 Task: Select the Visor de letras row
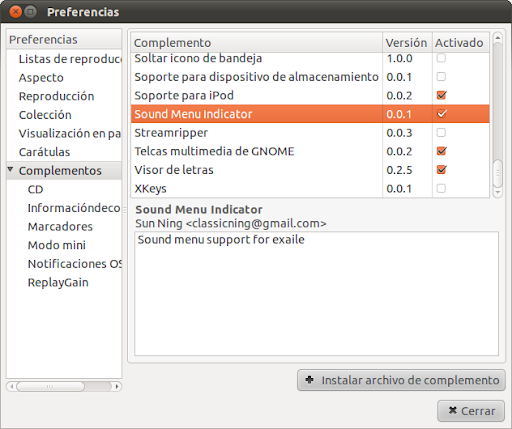[x=310, y=170]
